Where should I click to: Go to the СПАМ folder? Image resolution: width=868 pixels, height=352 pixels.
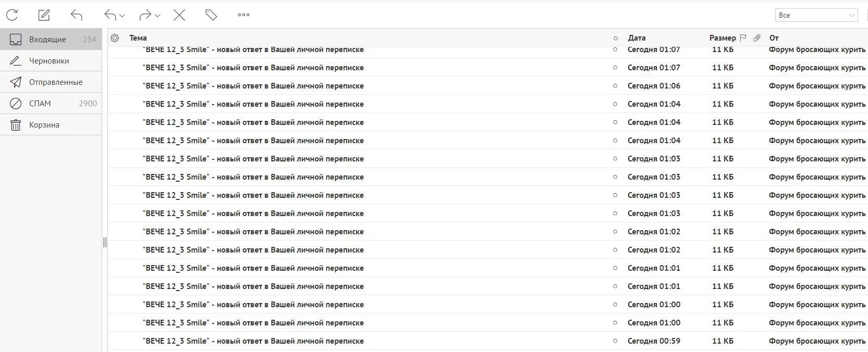click(x=40, y=104)
